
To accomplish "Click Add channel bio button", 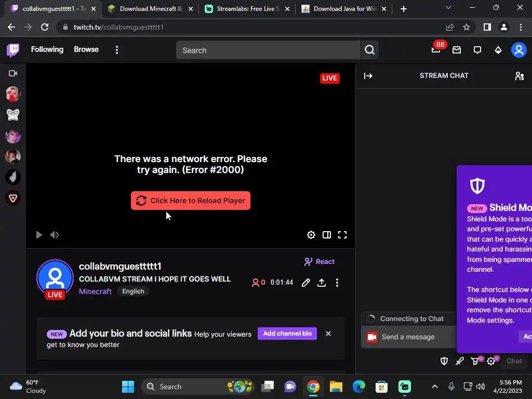I will tap(287, 334).
